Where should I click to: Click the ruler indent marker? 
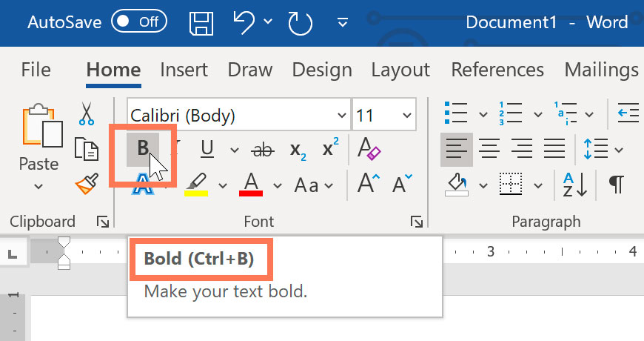64,253
